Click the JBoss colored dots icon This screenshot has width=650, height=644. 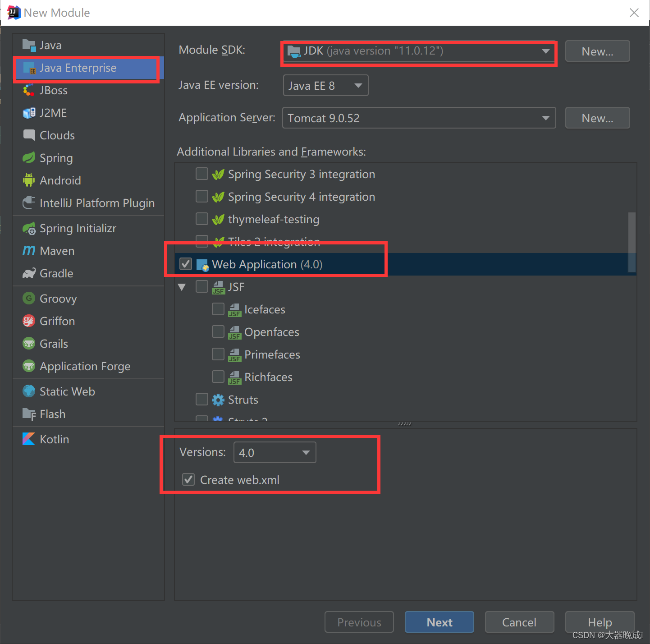(x=29, y=90)
